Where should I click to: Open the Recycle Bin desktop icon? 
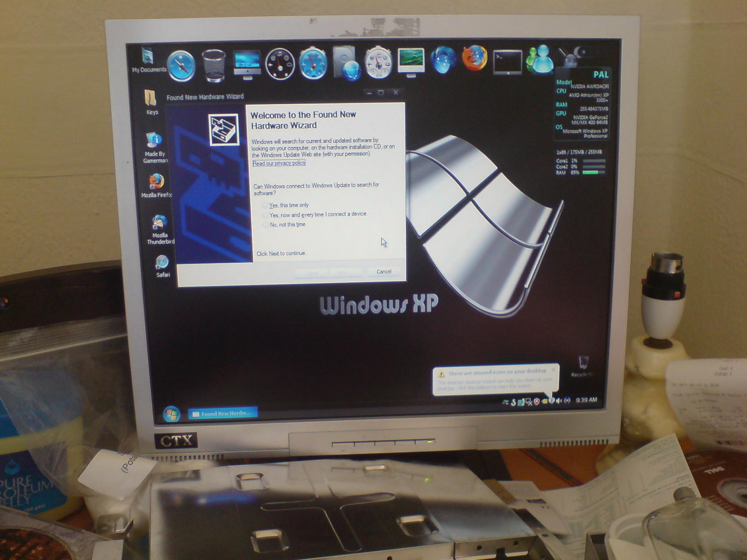click(583, 366)
